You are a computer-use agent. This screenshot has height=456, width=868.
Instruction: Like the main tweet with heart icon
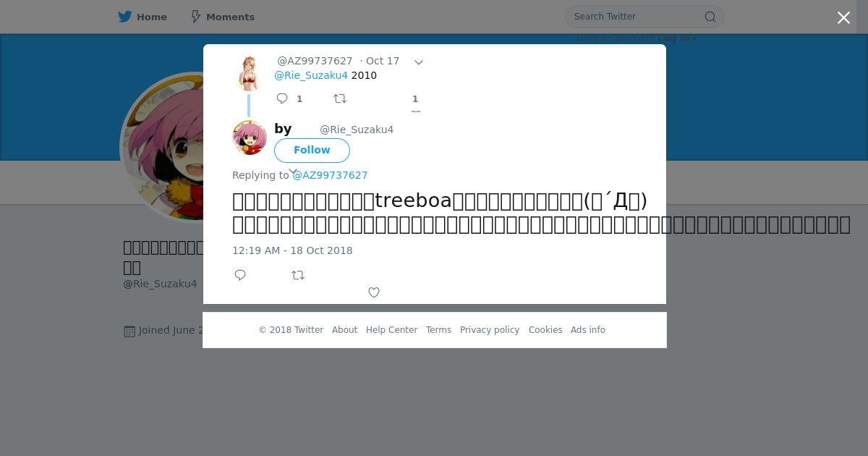(x=374, y=292)
